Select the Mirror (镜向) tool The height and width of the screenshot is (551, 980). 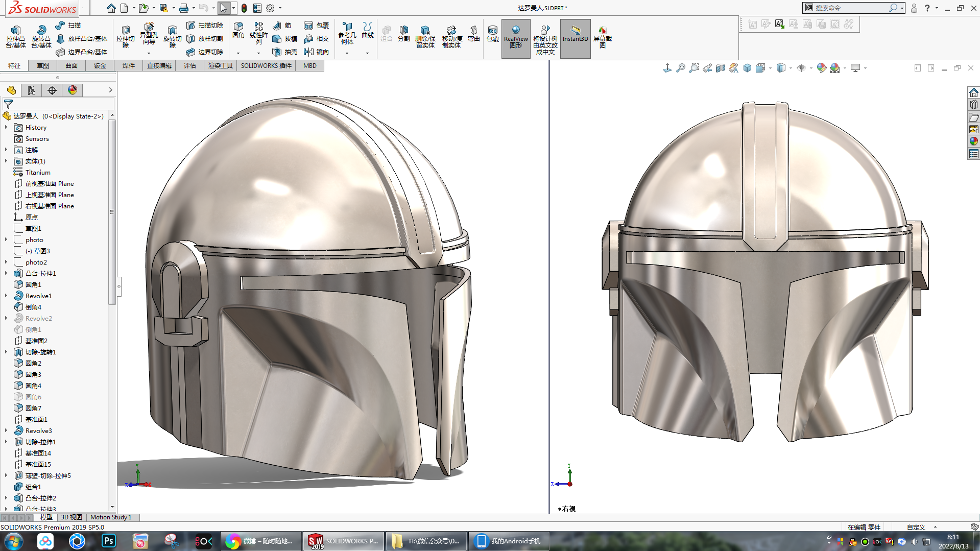tap(316, 52)
